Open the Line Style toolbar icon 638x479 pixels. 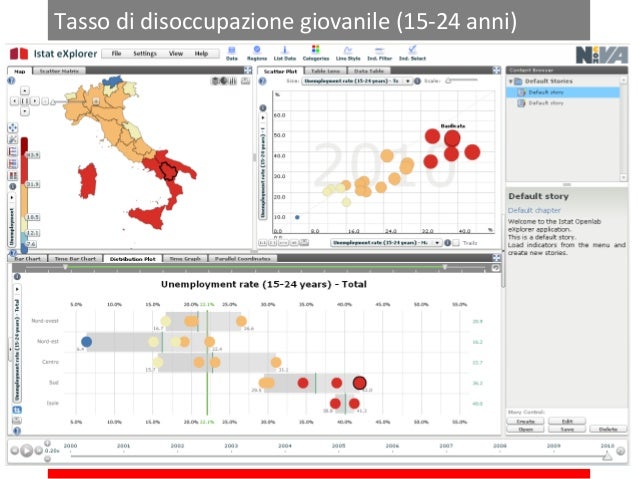(348, 53)
